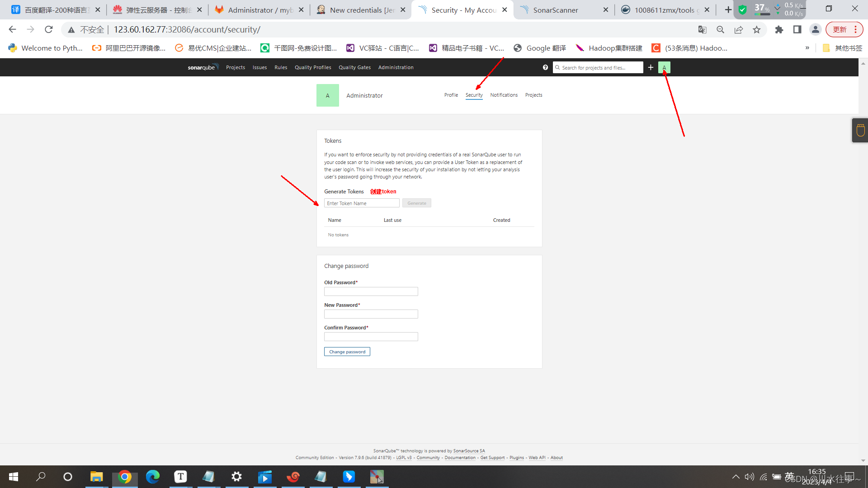The width and height of the screenshot is (868, 488).
Task: Click the browser translate page icon
Action: (x=702, y=30)
